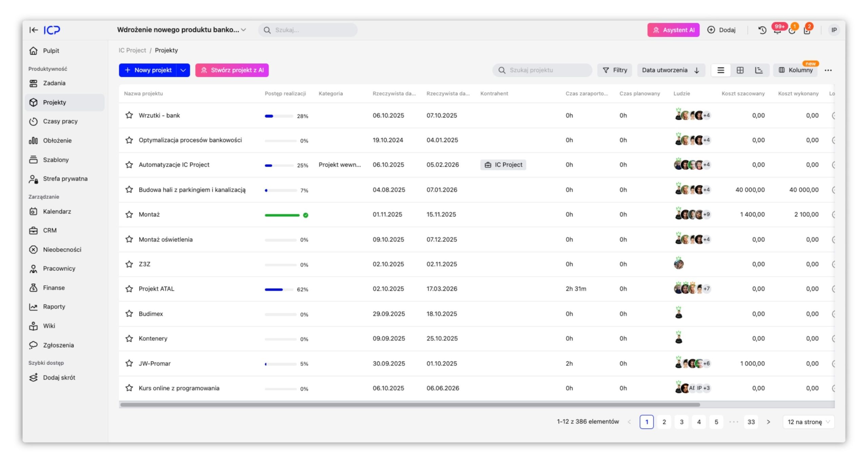Image resolution: width=868 pixels, height=463 pixels.
Task: Open notifications bell with 99+ badge
Action: tap(777, 30)
